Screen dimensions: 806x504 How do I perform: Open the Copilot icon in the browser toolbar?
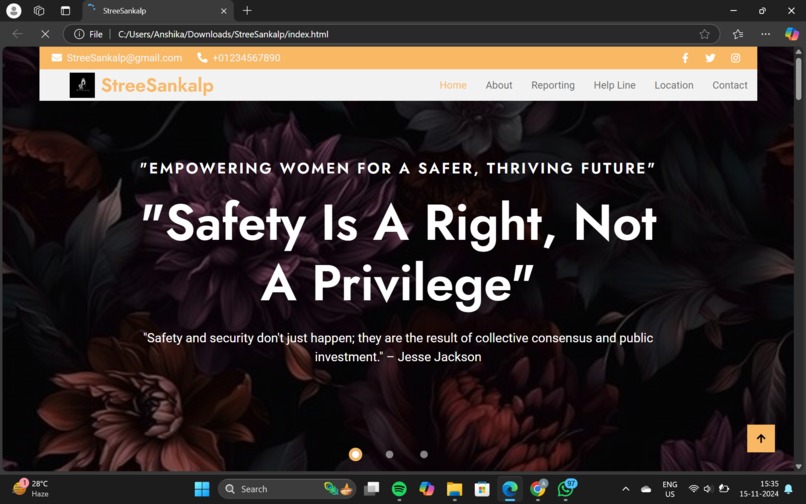pos(792,34)
